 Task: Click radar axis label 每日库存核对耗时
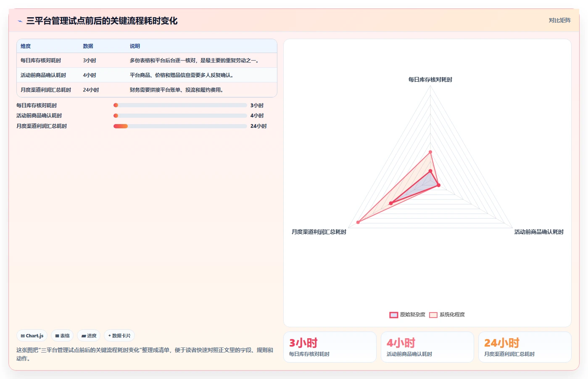pos(430,80)
